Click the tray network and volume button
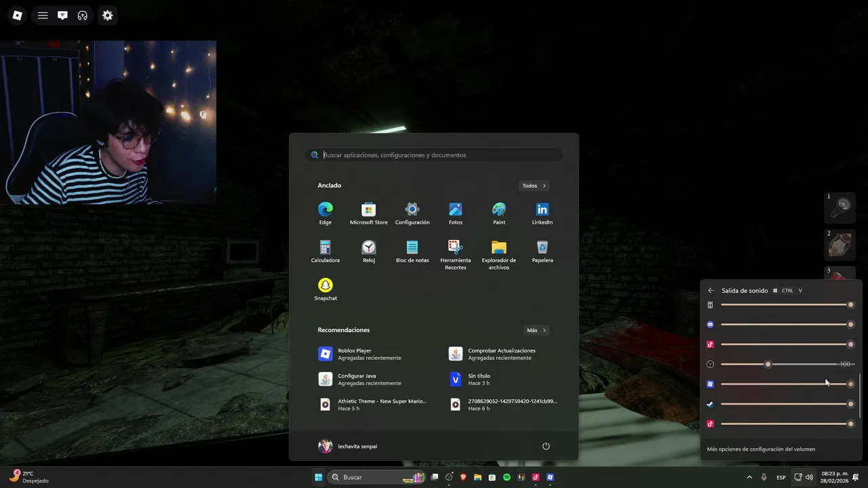The height and width of the screenshot is (488, 868). [x=804, y=477]
